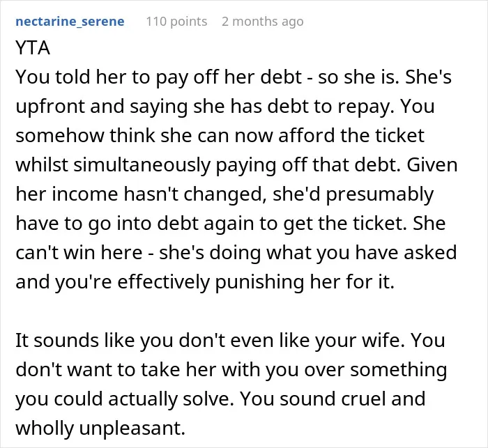This screenshot has width=488, height=448.
Task: Click the 2 months ago timestamp
Action: point(262,22)
